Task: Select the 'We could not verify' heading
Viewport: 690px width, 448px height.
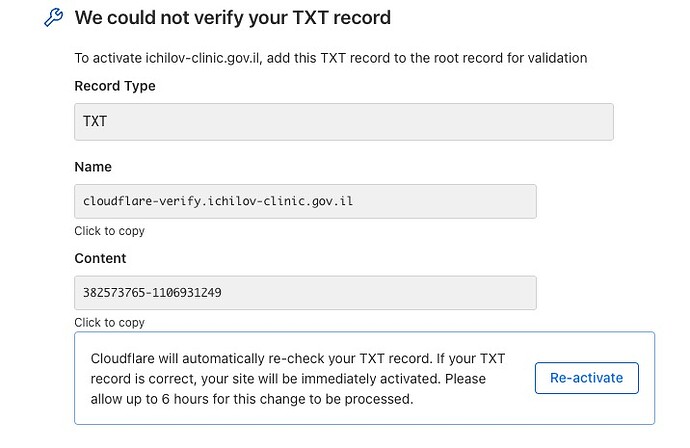Action: pyautogui.click(x=233, y=18)
